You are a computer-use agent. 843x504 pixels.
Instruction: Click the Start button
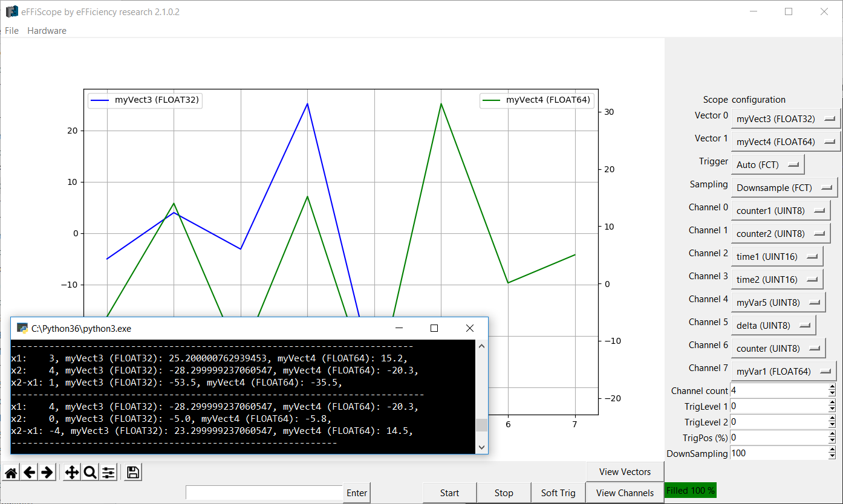click(449, 493)
